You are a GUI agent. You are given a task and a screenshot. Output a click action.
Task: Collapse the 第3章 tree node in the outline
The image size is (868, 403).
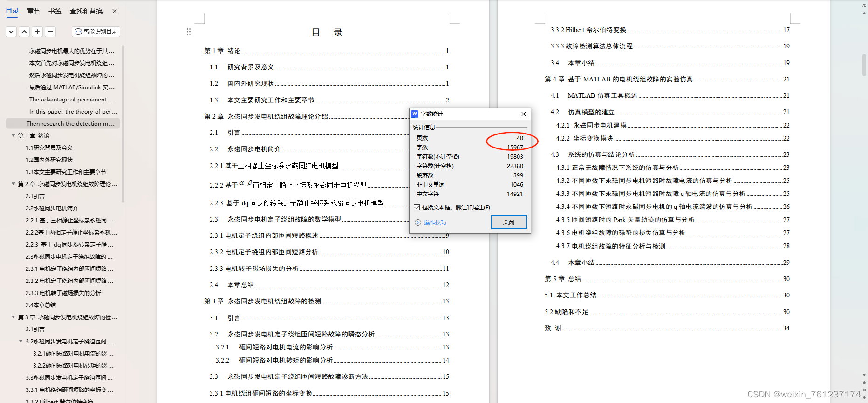tap(13, 317)
